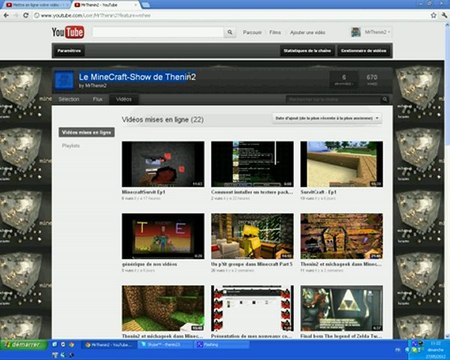This screenshot has width=450, height=360.
Task: Open the treasure chest video thumbnail
Action: tap(341, 236)
